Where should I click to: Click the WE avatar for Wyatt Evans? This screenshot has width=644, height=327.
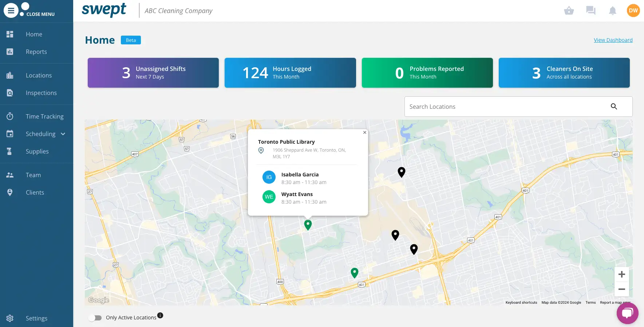tap(269, 197)
